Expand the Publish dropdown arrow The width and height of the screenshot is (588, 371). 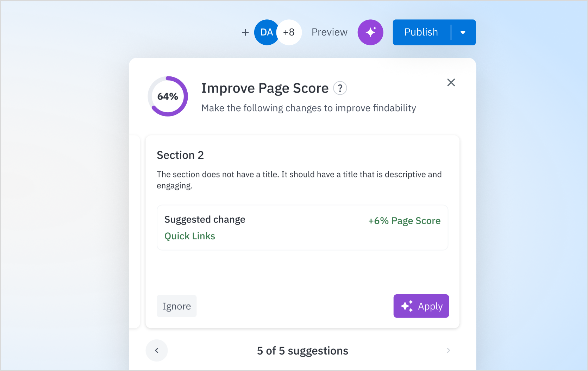463,32
